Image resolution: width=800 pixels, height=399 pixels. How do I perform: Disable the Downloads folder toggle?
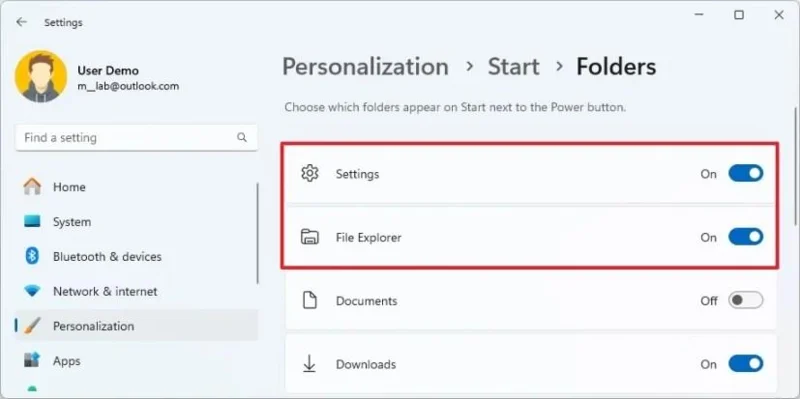click(x=745, y=364)
